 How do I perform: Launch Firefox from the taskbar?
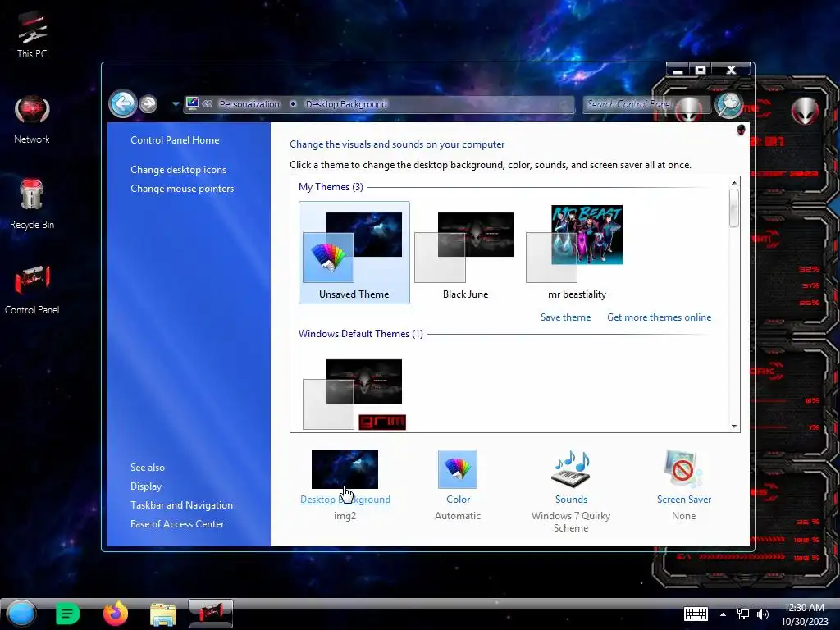[x=116, y=614]
